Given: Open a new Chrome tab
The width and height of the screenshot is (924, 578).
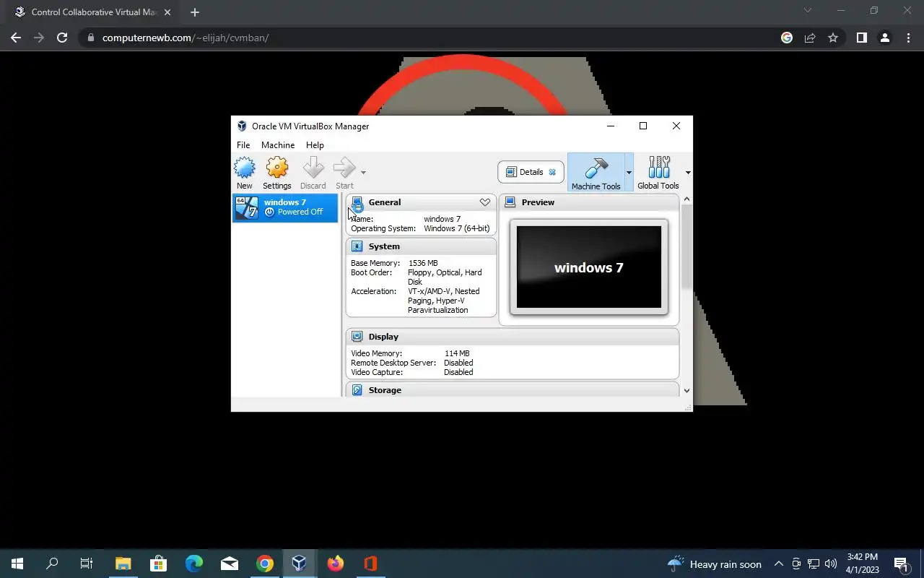Looking at the screenshot, I should pyautogui.click(x=194, y=12).
